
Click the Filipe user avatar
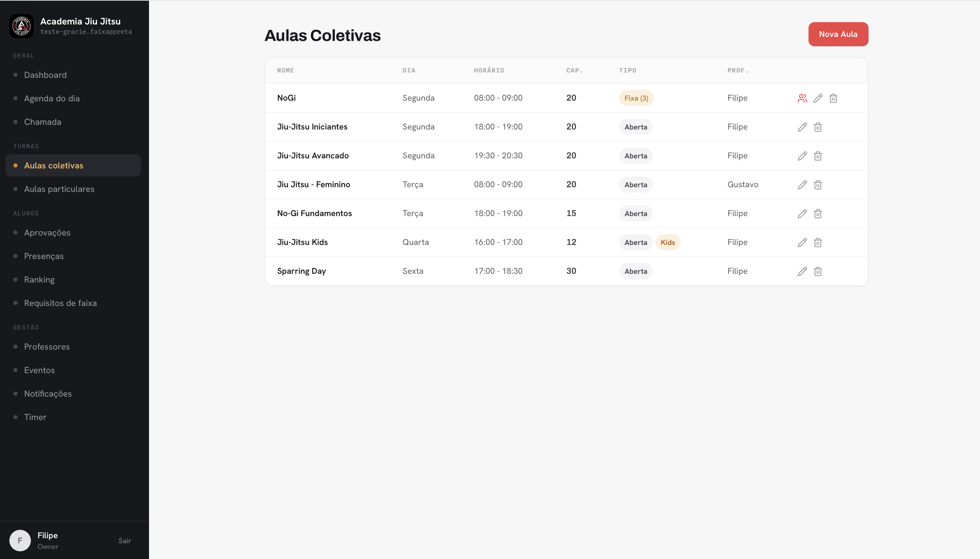pos(20,541)
